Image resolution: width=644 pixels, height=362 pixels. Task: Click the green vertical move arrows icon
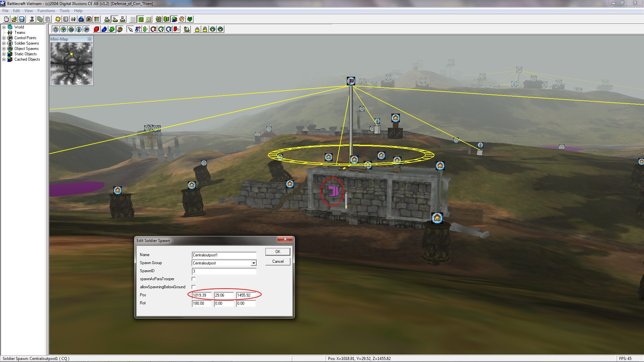tap(146, 29)
